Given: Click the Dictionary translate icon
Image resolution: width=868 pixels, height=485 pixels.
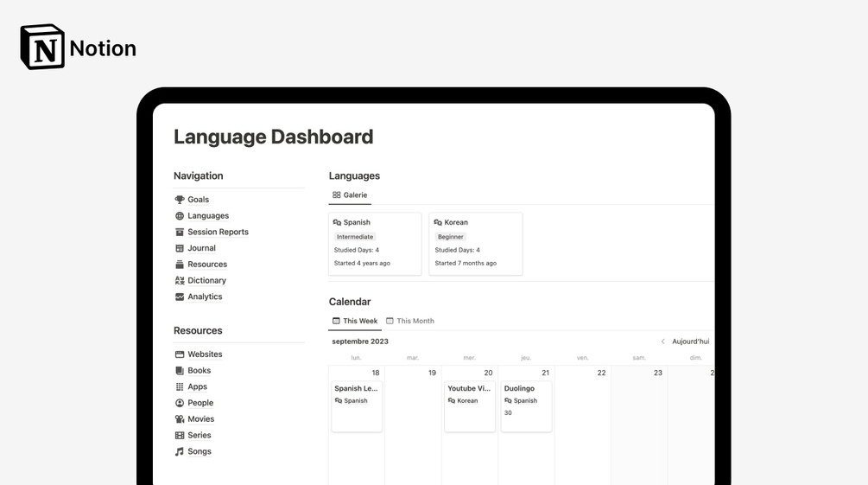Looking at the screenshot, I should pos(180,280).
